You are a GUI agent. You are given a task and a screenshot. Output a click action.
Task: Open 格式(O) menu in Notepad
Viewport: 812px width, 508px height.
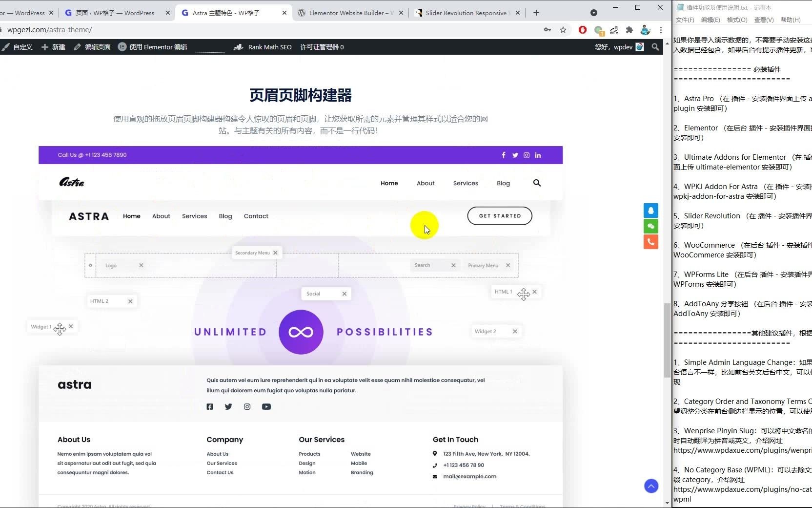[x=737, y=20]
